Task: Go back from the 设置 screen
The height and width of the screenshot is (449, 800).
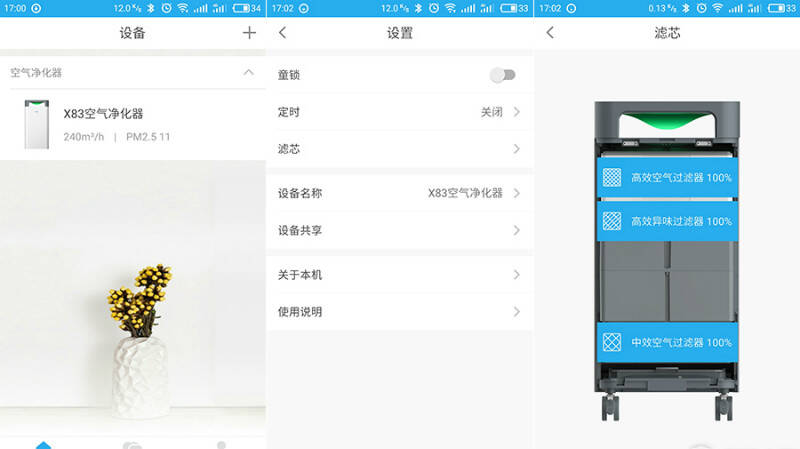Action: [283, 33]
